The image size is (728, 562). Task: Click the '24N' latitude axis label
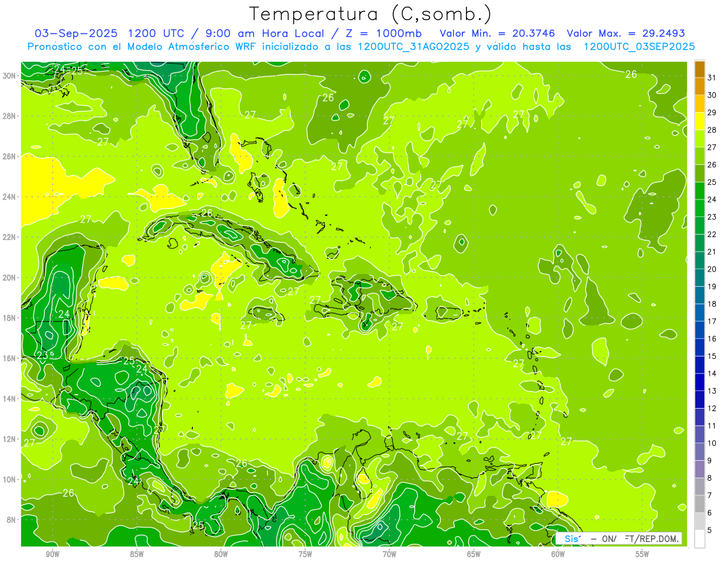click(10, 197)
